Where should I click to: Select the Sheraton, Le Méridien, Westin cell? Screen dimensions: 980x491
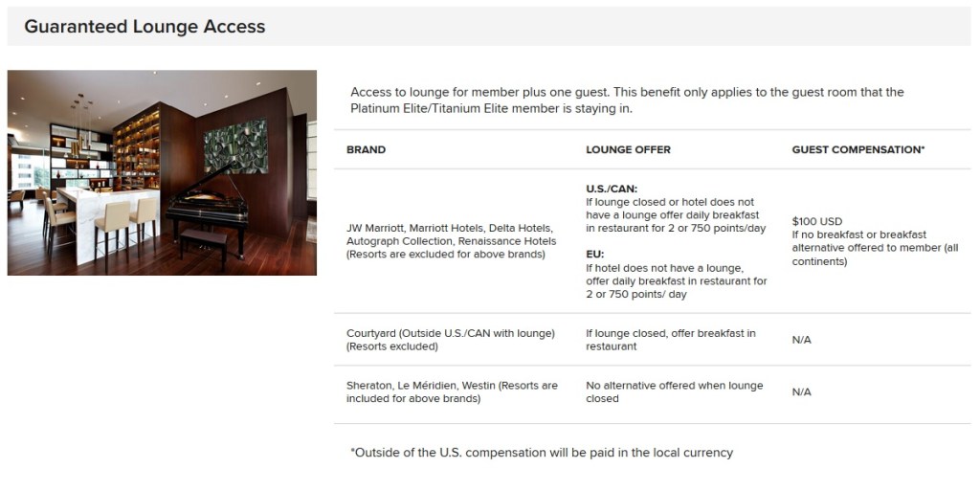452,392
